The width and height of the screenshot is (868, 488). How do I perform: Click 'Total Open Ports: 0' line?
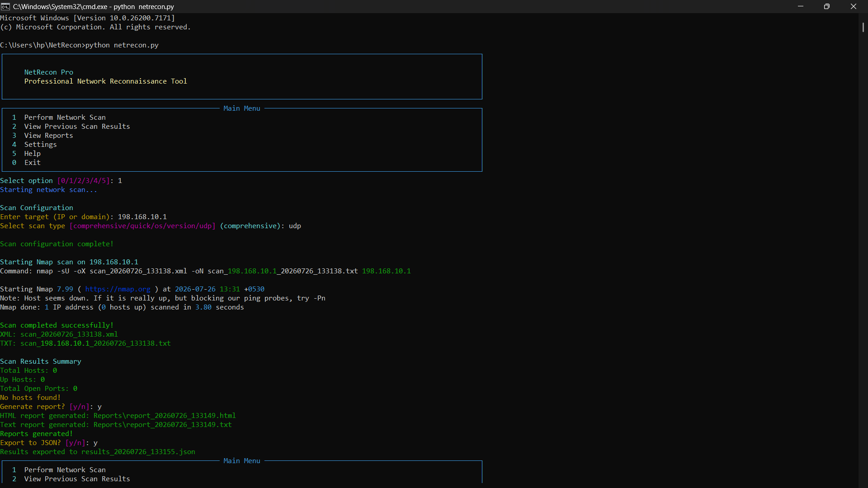[x=38, y=389]
